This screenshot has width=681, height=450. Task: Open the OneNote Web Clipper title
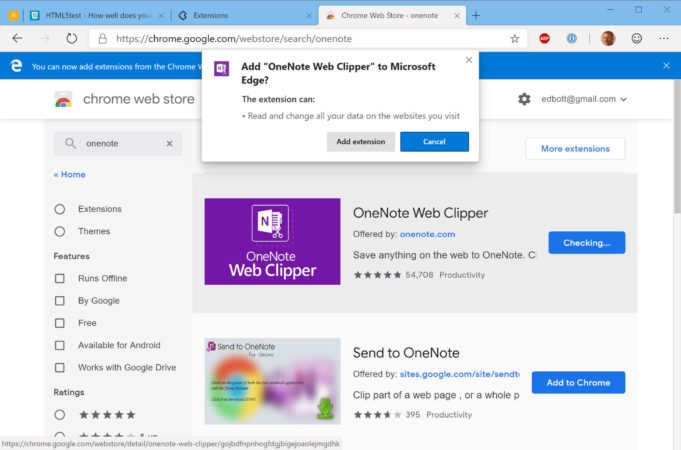coord(420,213)
